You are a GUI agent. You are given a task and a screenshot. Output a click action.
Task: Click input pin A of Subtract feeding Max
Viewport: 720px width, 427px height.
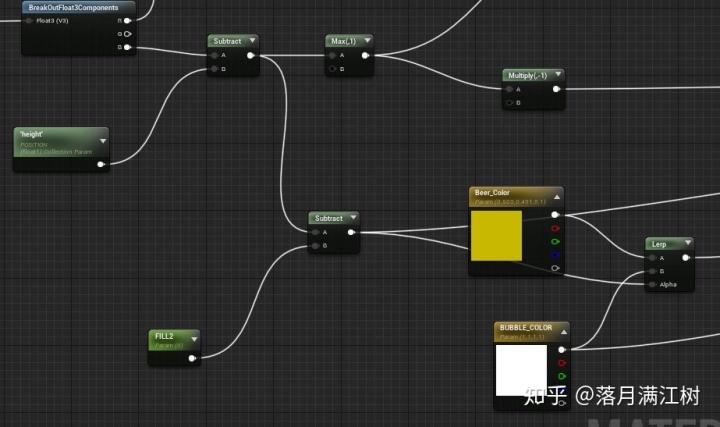[214, 56]
